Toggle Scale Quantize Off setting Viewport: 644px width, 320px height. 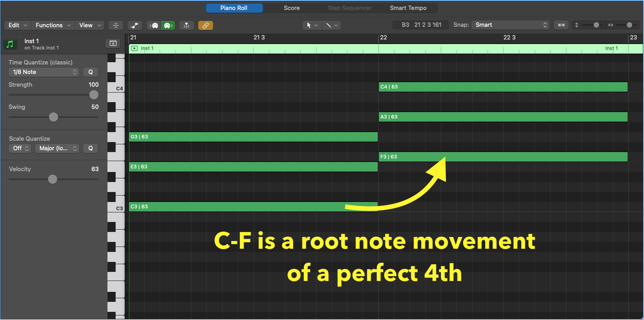tap(20, 148)
